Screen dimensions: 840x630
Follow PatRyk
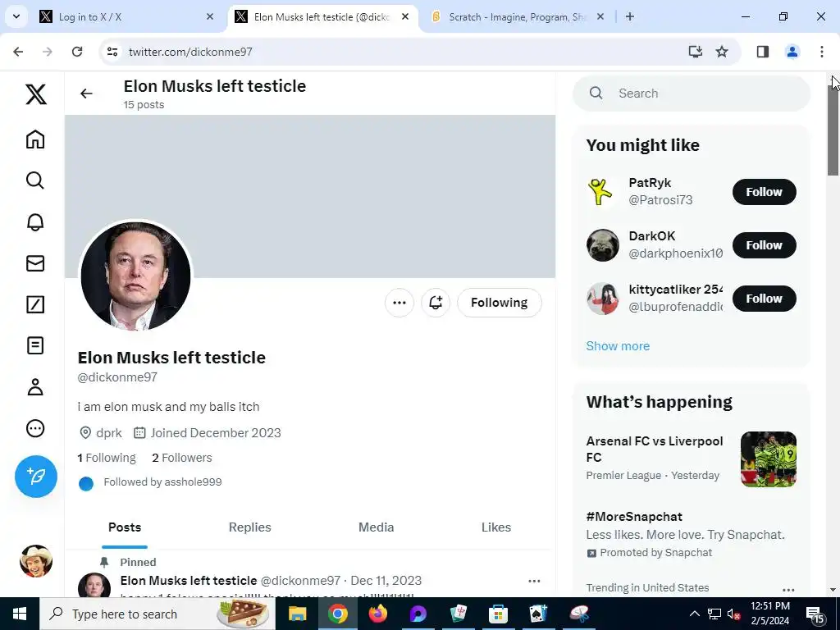pos(765,192)
